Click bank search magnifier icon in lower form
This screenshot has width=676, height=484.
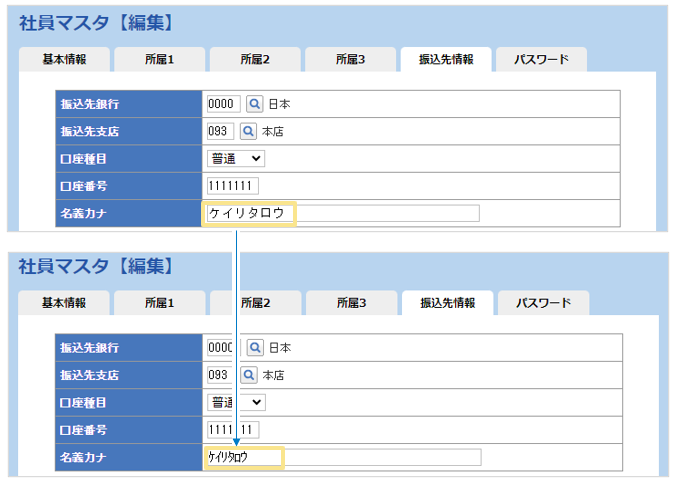click(x=255, y=348)
